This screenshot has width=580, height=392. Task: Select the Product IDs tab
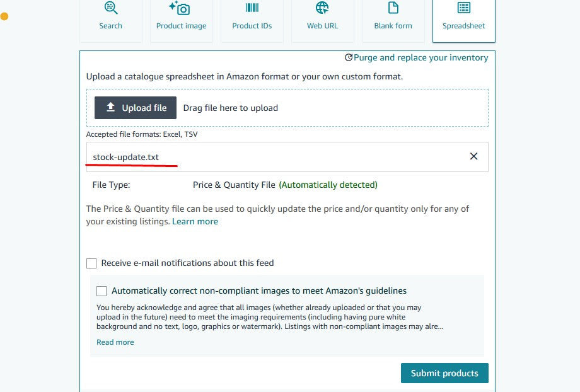252,20
